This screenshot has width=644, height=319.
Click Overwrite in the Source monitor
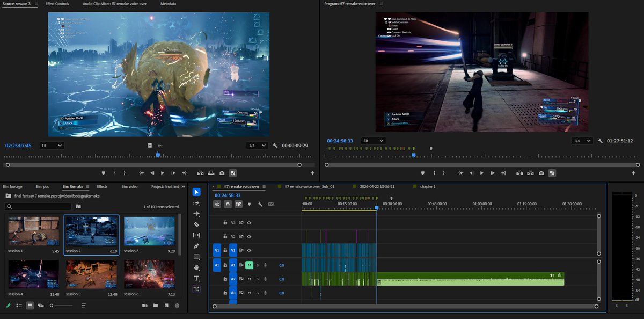tap(210, 173)
